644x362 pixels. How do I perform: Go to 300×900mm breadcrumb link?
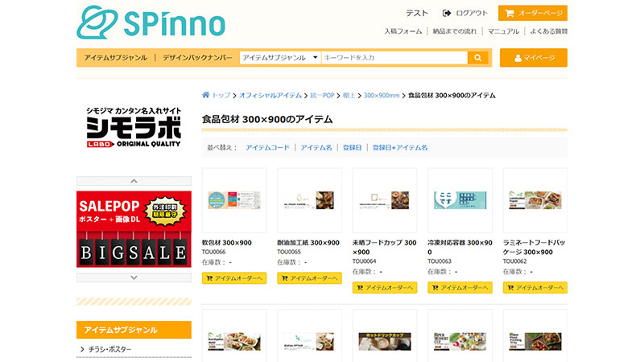(x=382, y=95)
